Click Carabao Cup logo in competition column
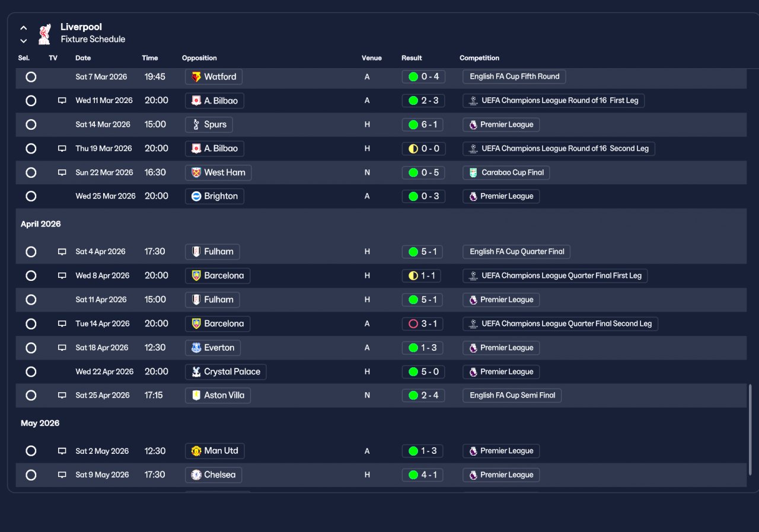The height and width of the screenshot is (532, 759). (473, 172)
